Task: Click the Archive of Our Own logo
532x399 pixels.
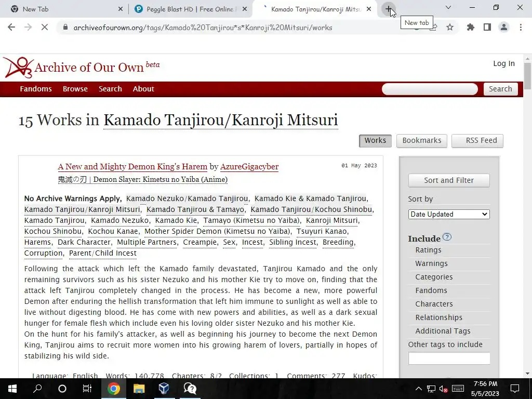Action: pyautogui.click(x=81, y=67)
